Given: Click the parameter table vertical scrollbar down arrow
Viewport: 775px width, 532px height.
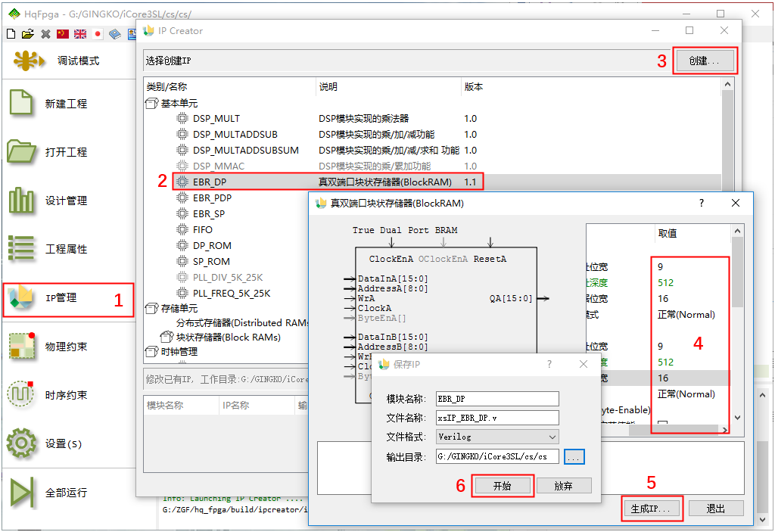Looking at the screenshot, I should click(739, 418).
